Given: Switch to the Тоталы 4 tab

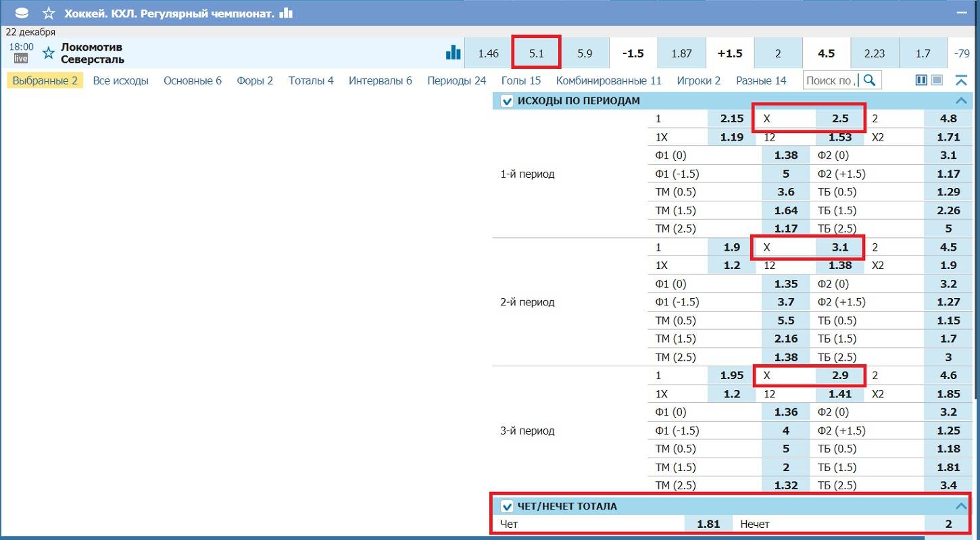Looking at the screenshot, I should (x=311, y=80).
